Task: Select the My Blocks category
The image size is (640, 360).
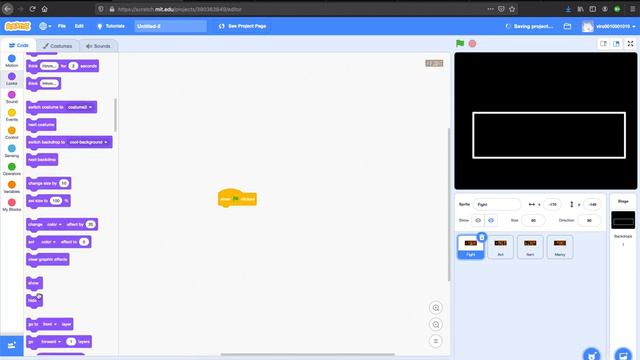Action: [x=12, y=204]
